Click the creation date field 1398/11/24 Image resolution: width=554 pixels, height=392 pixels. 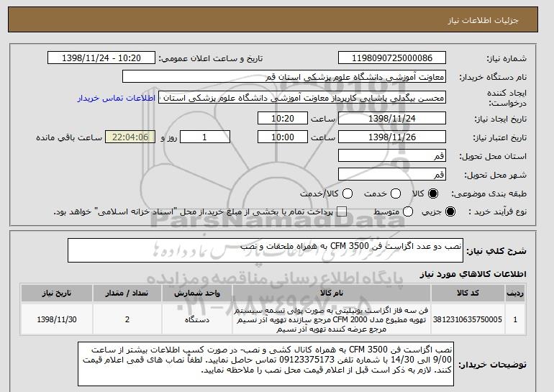pos(392,118)
